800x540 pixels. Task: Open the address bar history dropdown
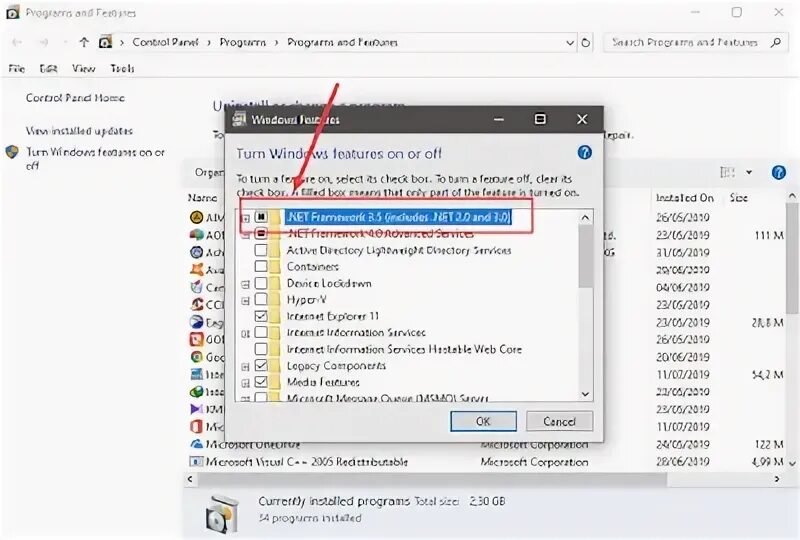570,42
